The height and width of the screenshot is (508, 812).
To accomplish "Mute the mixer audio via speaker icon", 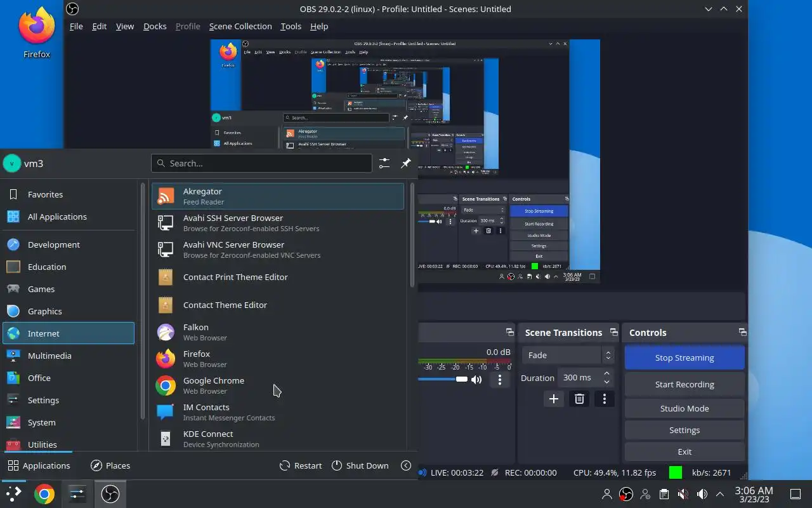I will [476, 380].
